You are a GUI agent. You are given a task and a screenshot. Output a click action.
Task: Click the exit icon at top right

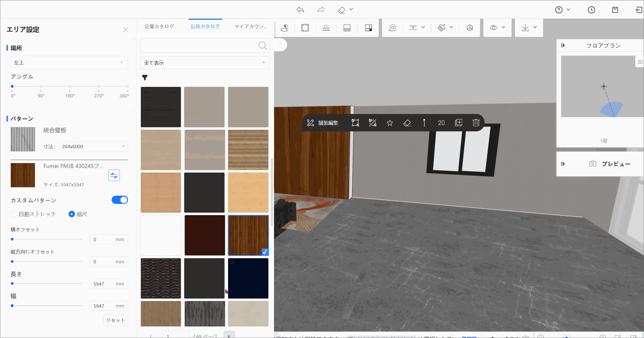point(639,10)
